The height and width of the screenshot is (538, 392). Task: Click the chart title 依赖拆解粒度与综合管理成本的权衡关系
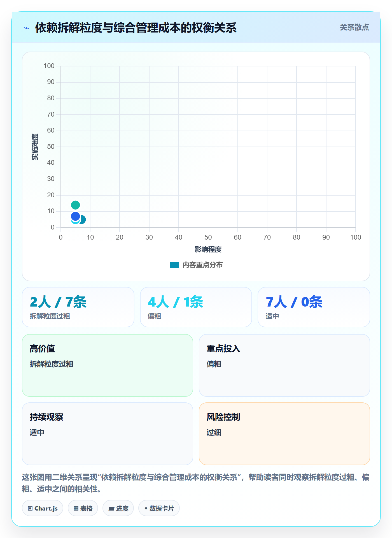[x=136, y=28]
